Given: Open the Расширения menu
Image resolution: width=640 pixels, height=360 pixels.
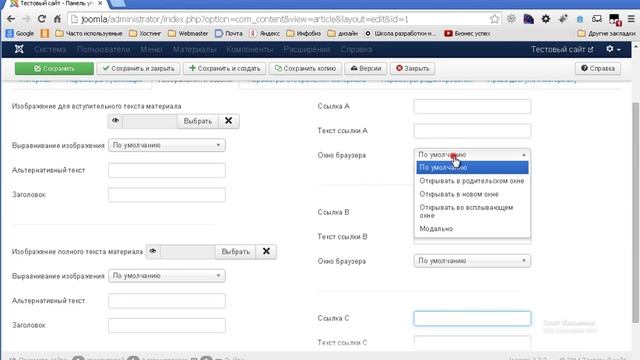Looking at the screenshot, I should coord(307,49).
